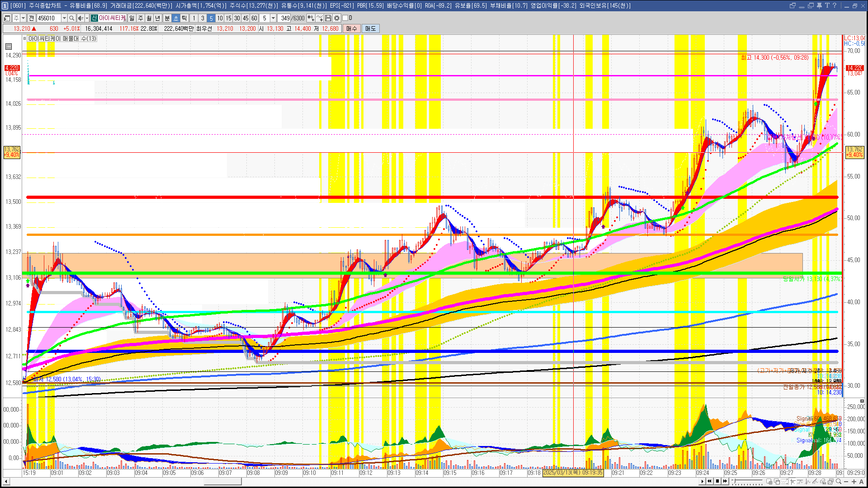868x488 pixels.
Task: Click the minus zoom-out icon at bottom right
Action: [x=846, y=482]
